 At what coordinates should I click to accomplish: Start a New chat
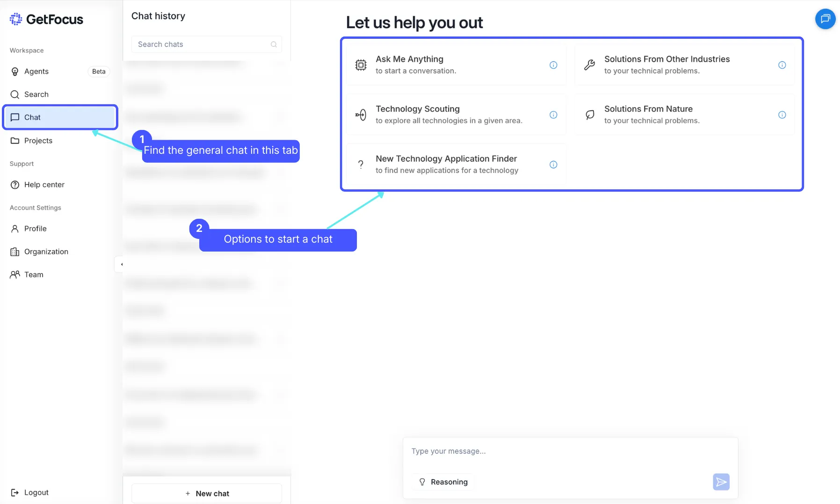coord(207,494)
